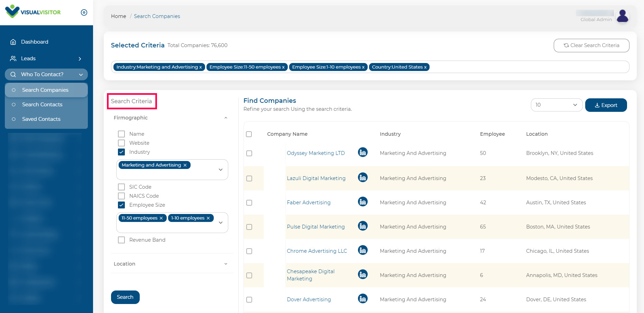Select the Chesapeake Digital Marketing row checkbox
Viewport: 644px width, 313px height.
(x=249, y=276)
